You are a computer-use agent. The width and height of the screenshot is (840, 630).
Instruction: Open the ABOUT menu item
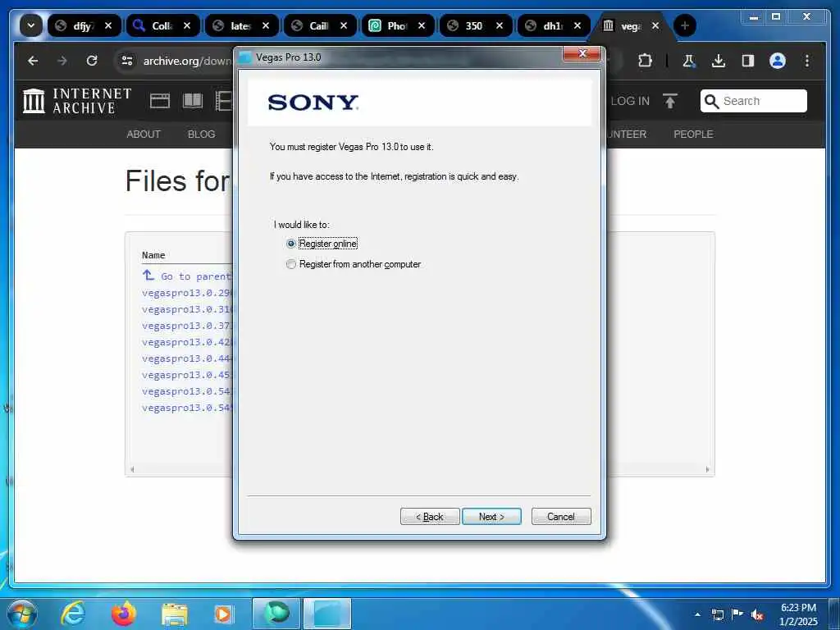144,134
